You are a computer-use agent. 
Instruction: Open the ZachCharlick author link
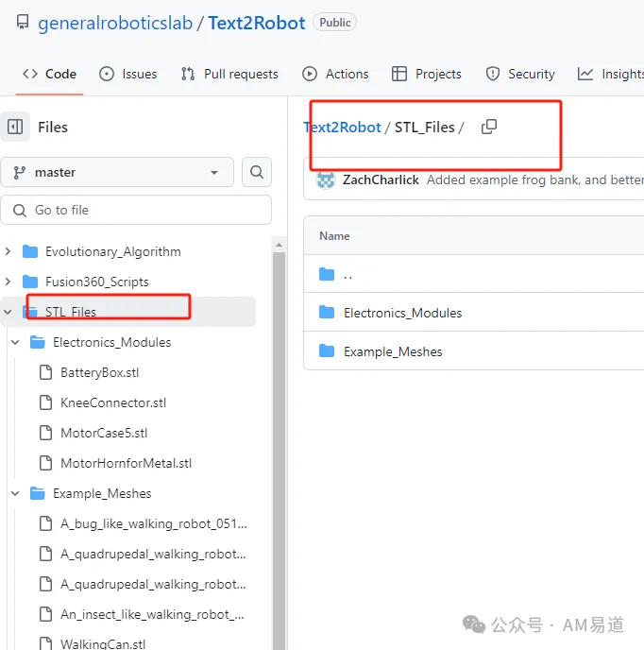(381, 180)
